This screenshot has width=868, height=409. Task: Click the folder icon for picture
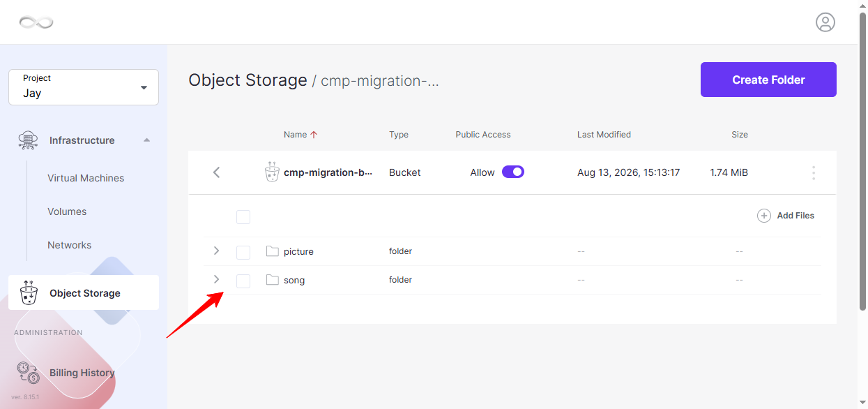(x=273, y=251)
